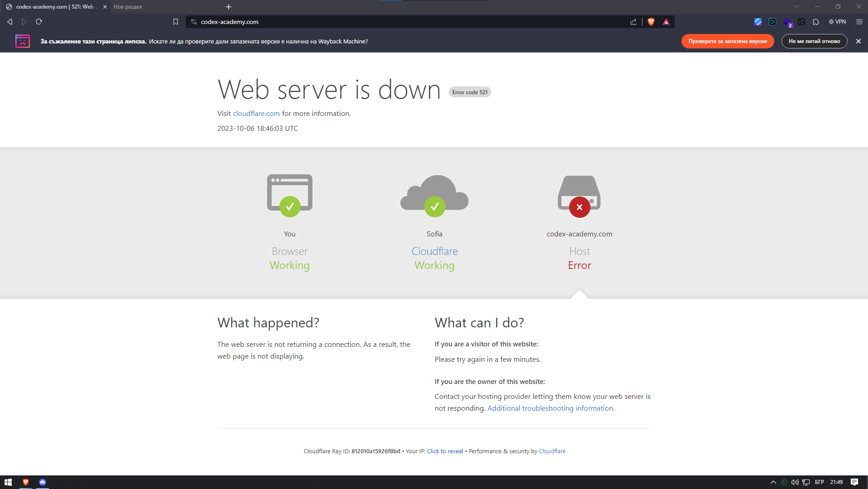Open the Windows notification center
The image size is (868, 489).
click(854, 482)
